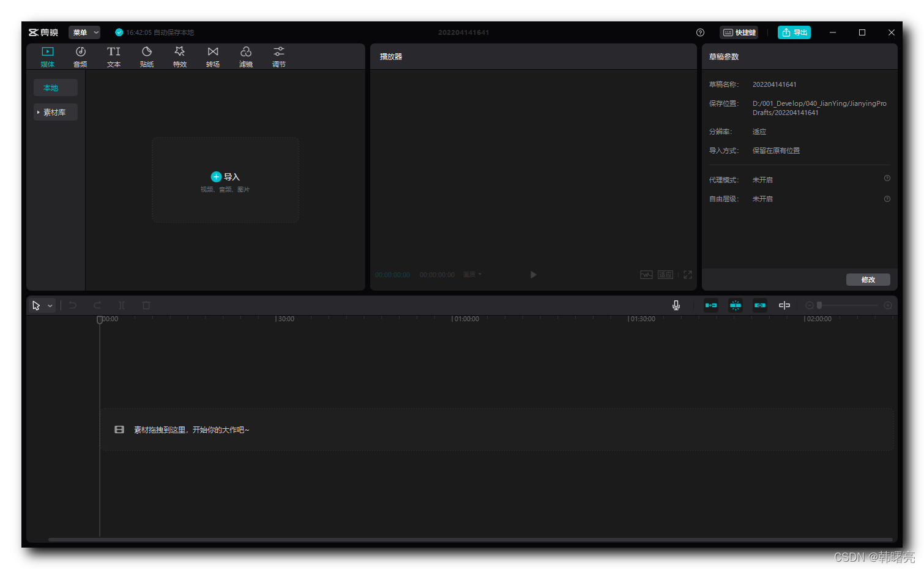Show help for 自由层级 free layers
This screenshot has height=569, width=924.
(887, 199)
